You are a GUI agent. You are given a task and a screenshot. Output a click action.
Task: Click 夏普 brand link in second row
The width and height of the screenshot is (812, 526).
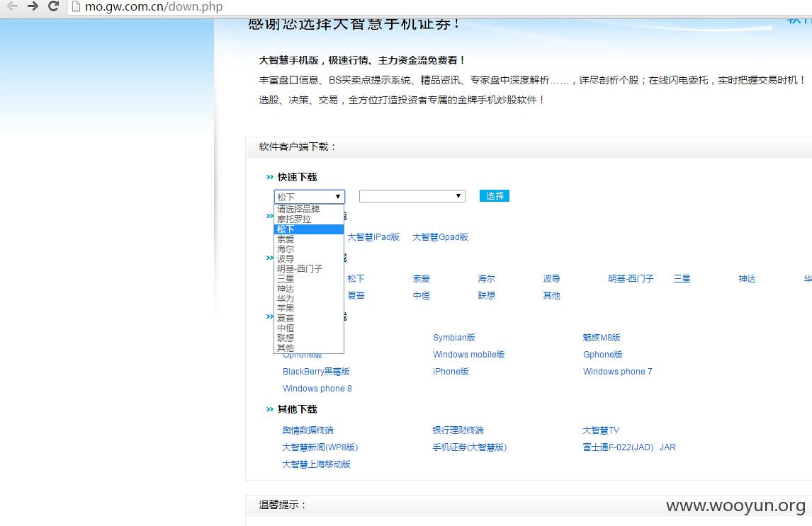pos(356,295)
